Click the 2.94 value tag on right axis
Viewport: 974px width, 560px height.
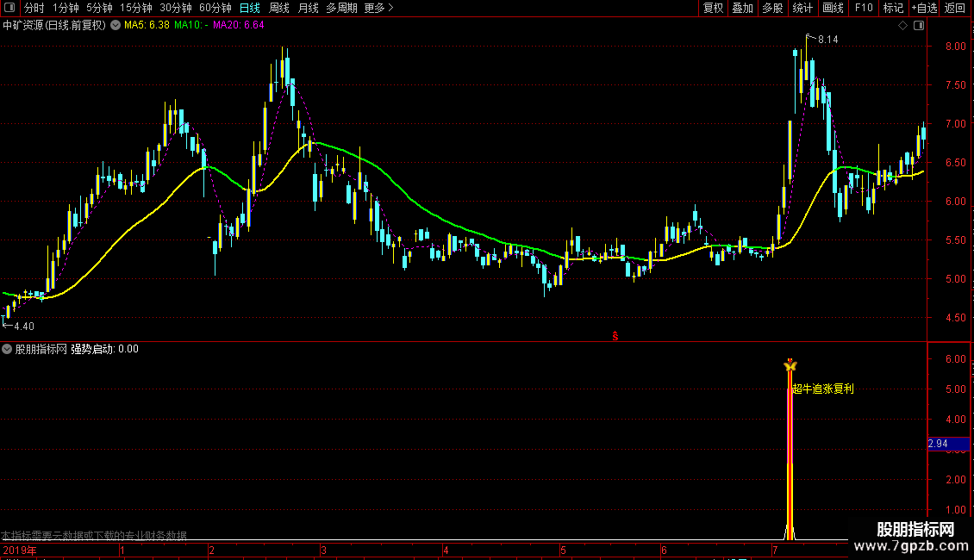[948, 444]
